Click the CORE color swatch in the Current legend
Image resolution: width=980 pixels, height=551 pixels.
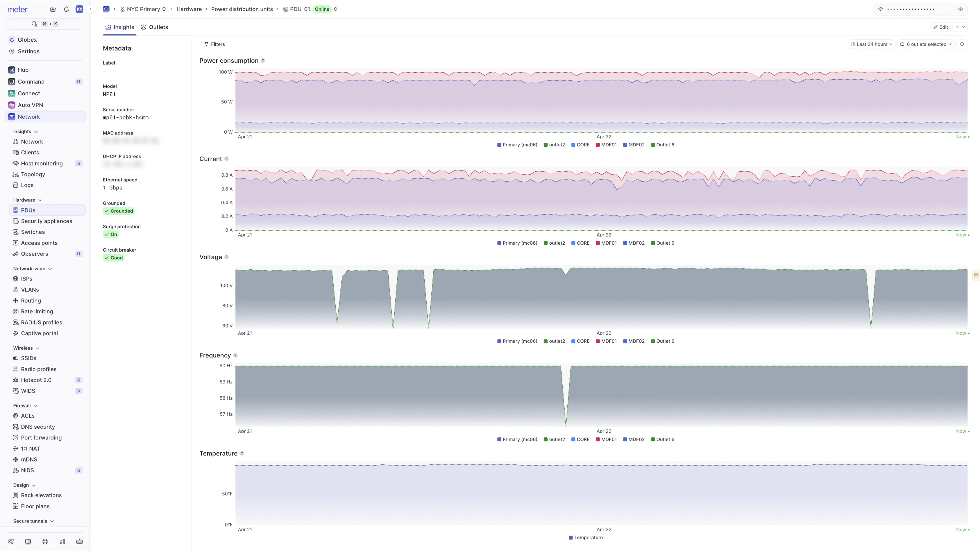(573, 243)
